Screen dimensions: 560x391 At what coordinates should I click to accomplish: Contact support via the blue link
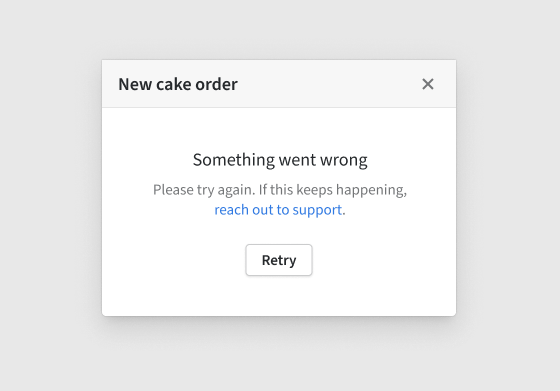(x=278, y=210)
